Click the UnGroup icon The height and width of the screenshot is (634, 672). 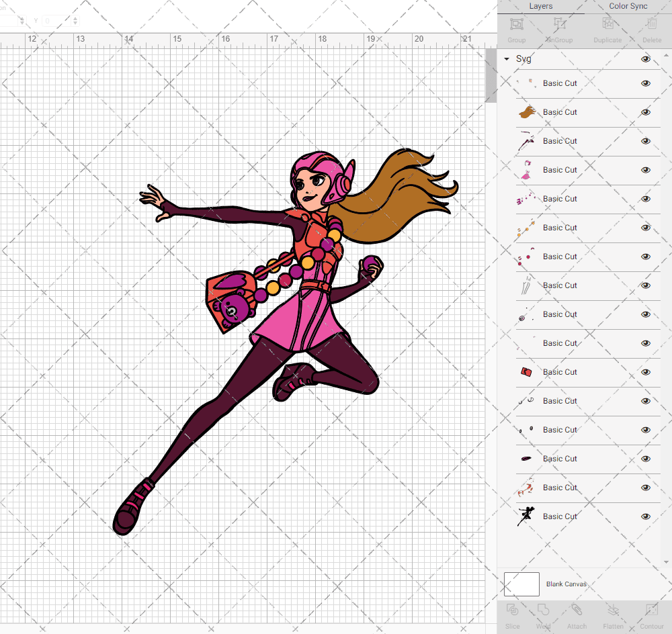(x=559, y=23)
